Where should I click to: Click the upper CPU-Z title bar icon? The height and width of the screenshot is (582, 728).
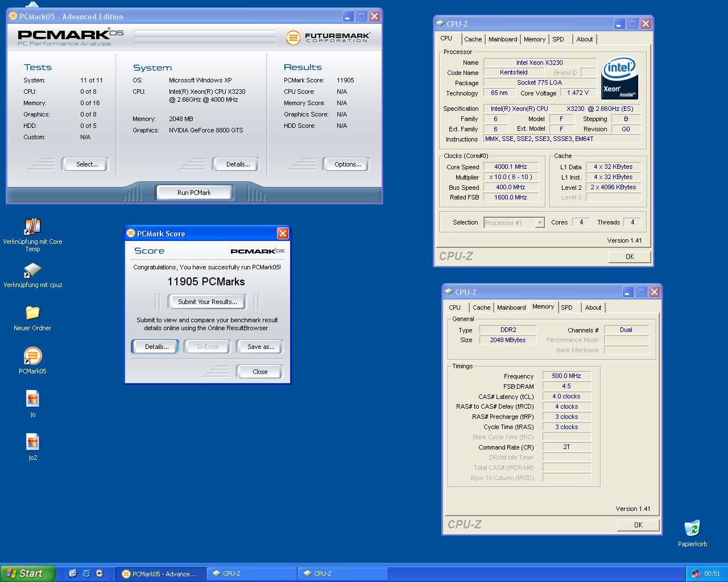440,23
